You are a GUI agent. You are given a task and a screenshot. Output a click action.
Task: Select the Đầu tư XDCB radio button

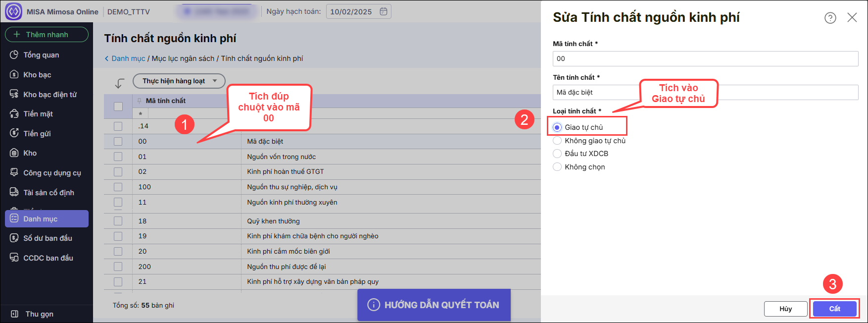pyautogui.click(x=557, y=154)
